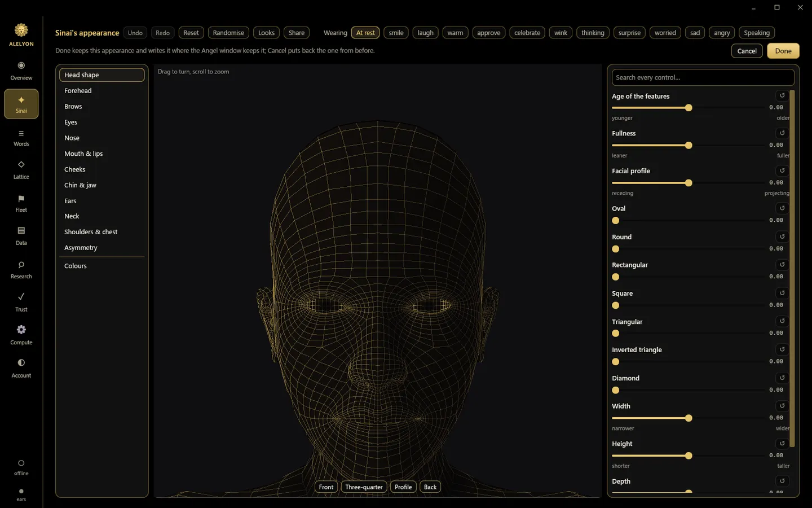Click the controls panel vertical scrollbar
Viewport: 812px width, 508px height.
(792, 268)
